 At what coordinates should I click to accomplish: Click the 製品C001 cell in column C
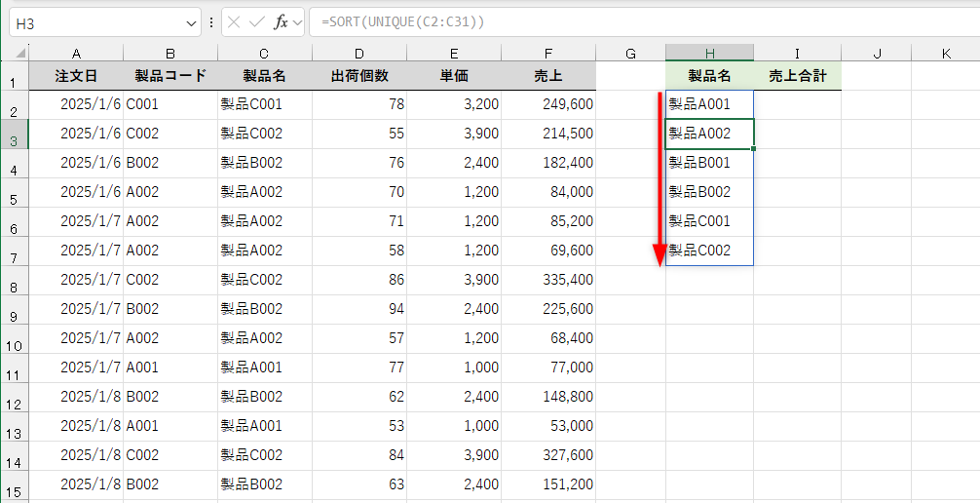tap(264, 104)
